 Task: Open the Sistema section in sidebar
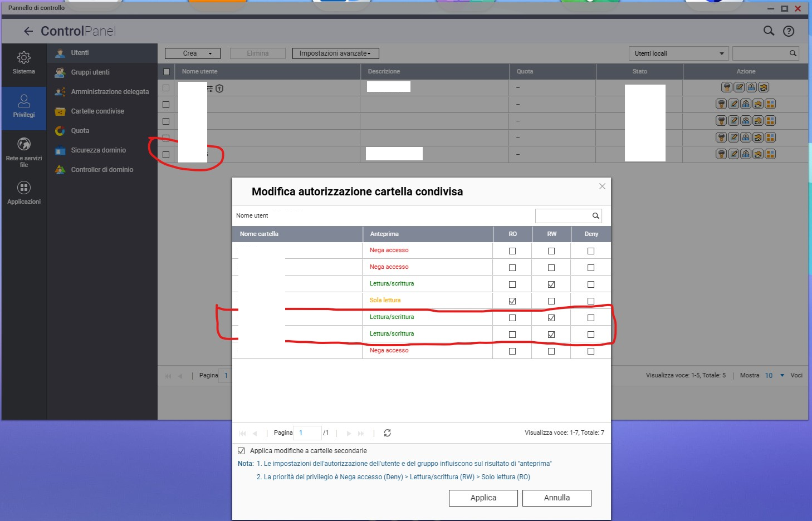[x=24, y=63]
